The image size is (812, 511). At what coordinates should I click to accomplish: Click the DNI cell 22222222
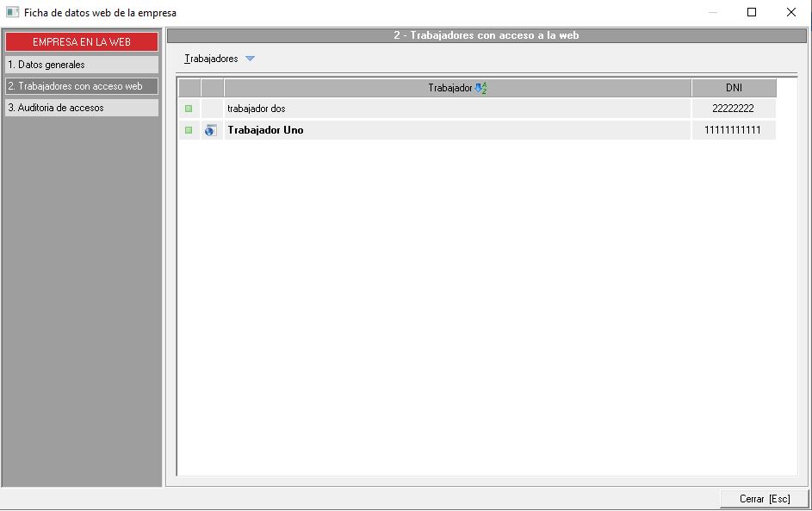coord(734,109)
